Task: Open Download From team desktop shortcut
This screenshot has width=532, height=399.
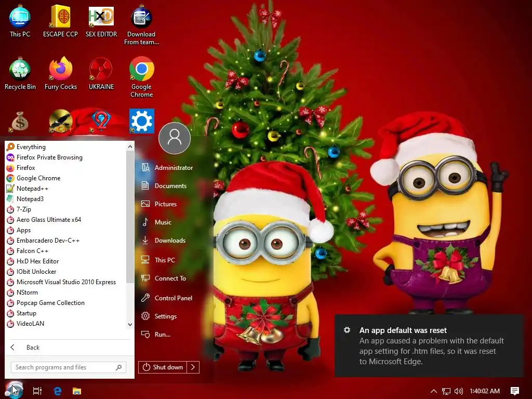Action: tap(141, 24)
